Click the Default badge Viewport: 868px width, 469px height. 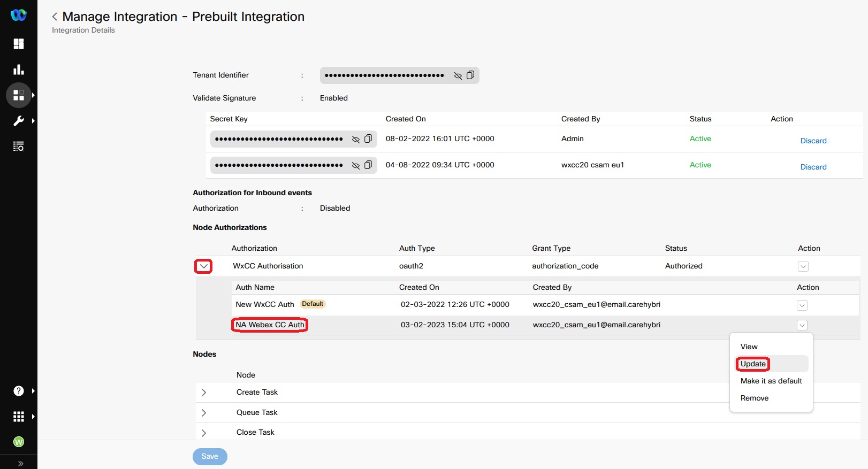tap(313, 304)
